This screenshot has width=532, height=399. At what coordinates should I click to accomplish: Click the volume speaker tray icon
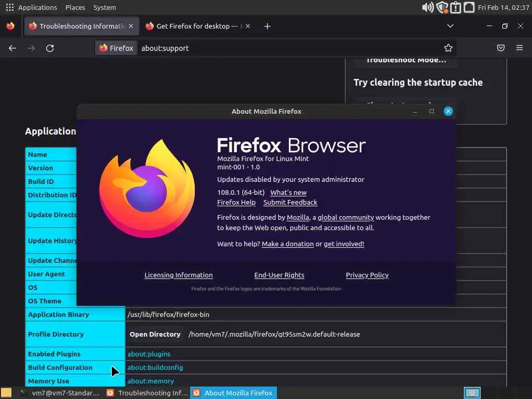point(428,7)
